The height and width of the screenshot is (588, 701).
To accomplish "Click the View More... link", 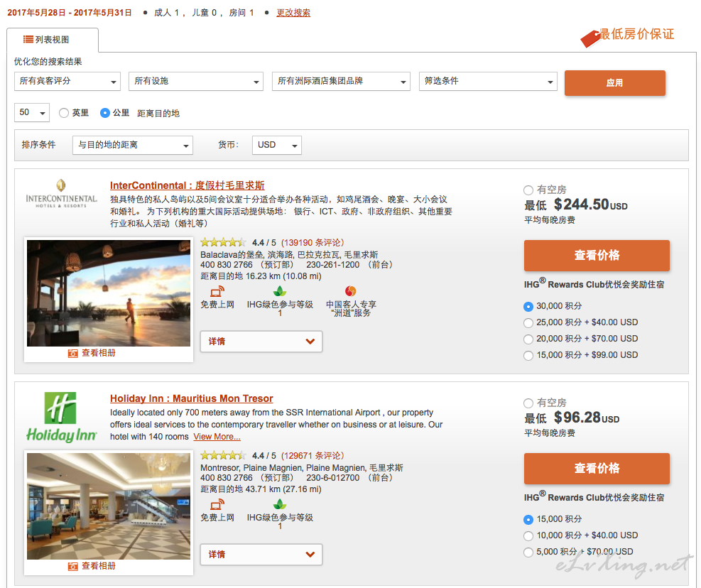I will point(217,437).
